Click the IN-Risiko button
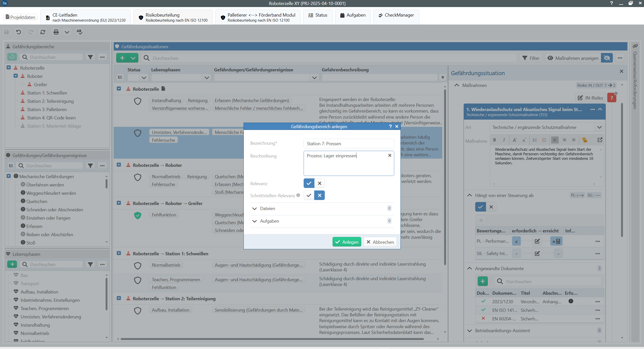 590,98
